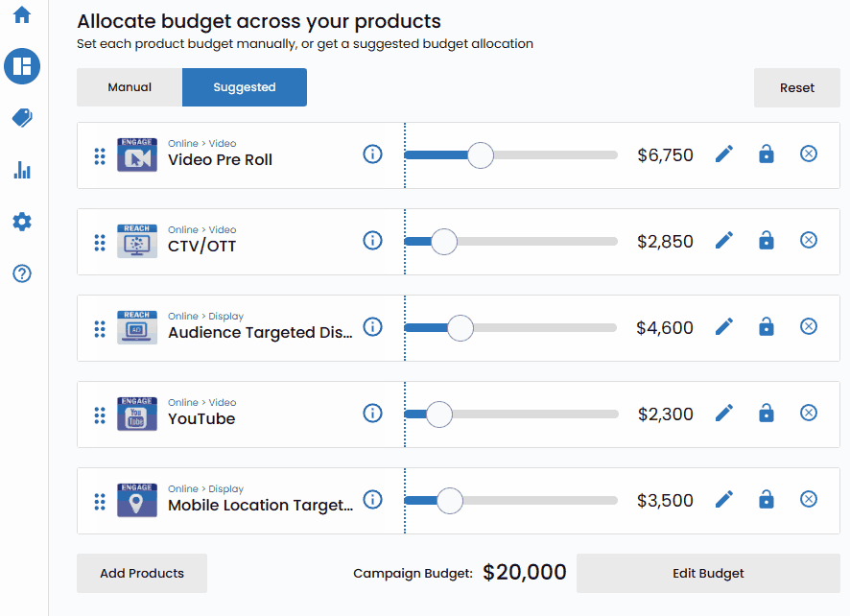
Task: Remove the YouTube product
Action: coord(809,414)
